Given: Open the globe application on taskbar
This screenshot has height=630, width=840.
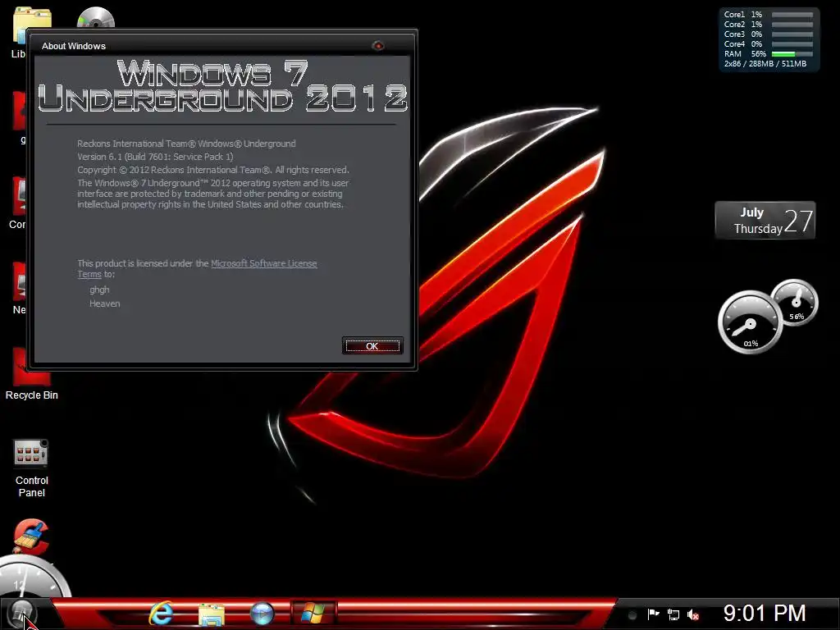Looking at the screenshot, I should (x=262, y=614).
